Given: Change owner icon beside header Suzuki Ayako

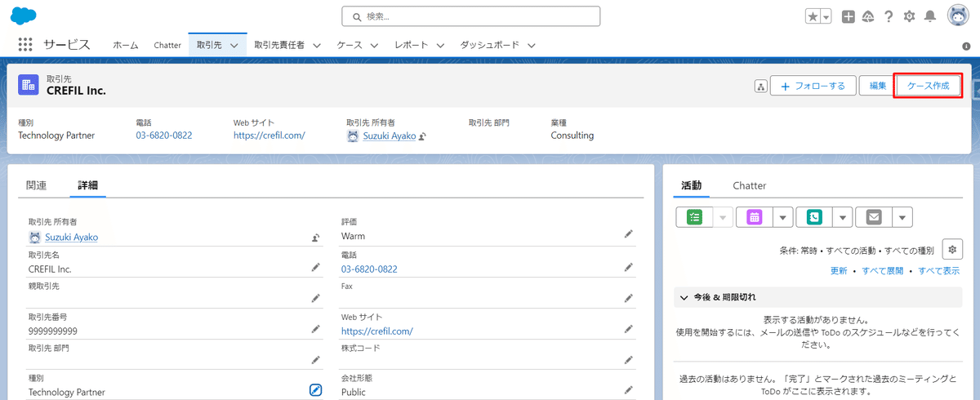Looking at the screenshot, I should pos(423,136).
